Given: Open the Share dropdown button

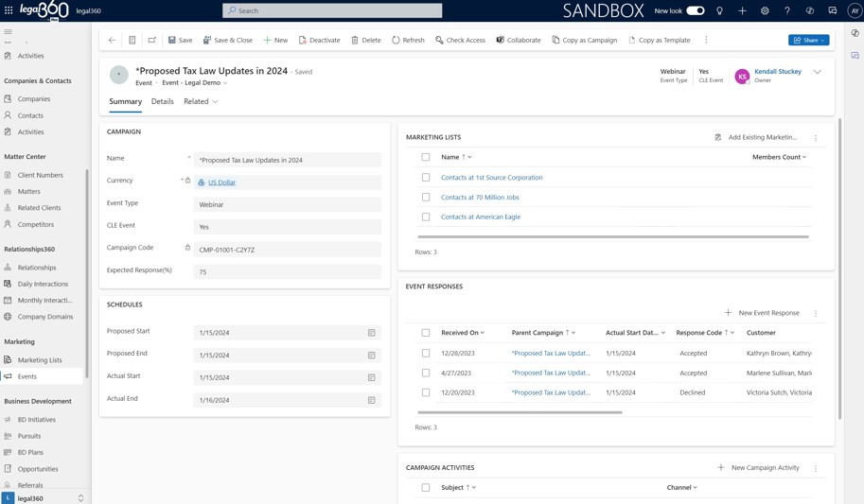Looking at the screenshot, I should point(808,41).
